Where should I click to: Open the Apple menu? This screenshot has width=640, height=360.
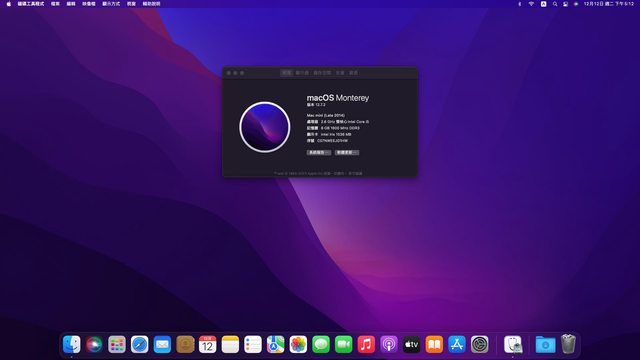pos(9,4)
